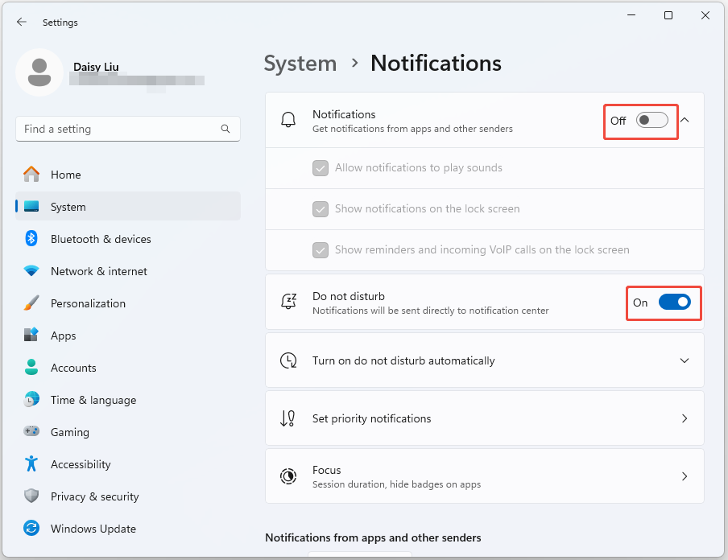
Task: Check Allow notifications to play sounds
Action: 321,168
